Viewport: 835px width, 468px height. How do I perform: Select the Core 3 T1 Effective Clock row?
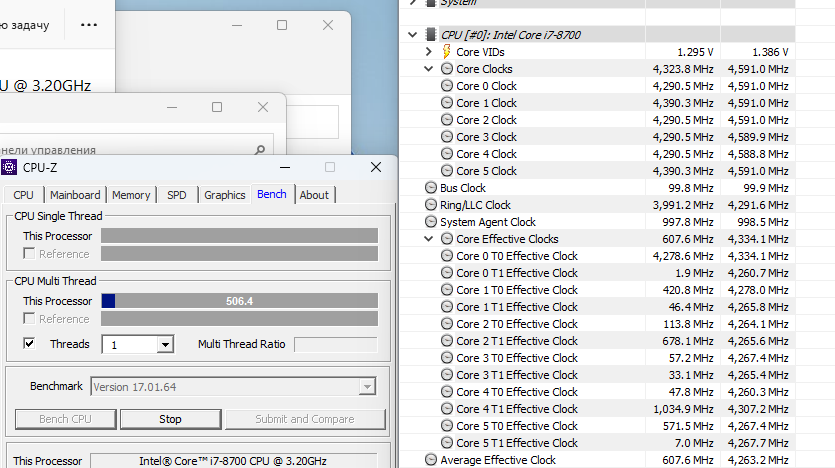[x=597, y=375]
